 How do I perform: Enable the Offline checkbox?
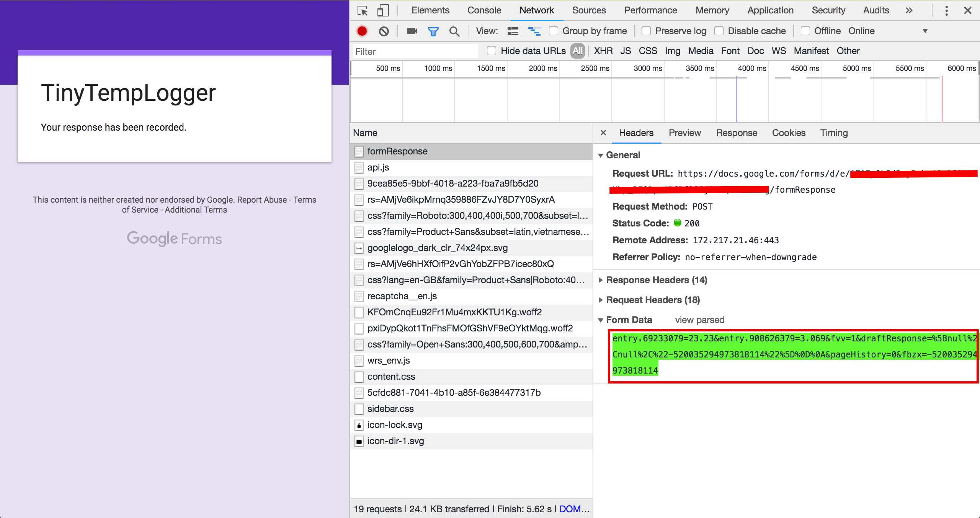[x=805, y=31]
